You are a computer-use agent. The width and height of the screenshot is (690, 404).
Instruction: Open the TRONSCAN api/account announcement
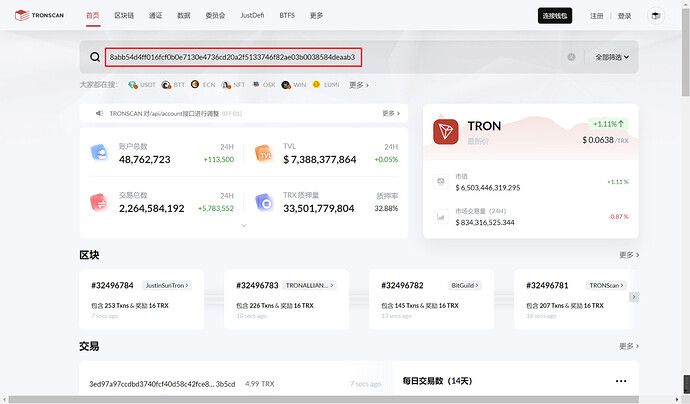pos(164,114)
